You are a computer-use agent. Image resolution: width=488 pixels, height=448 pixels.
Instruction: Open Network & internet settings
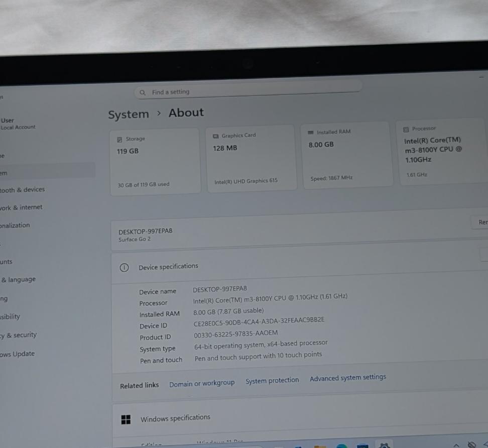pyautogui.click(x=21, y=207)
